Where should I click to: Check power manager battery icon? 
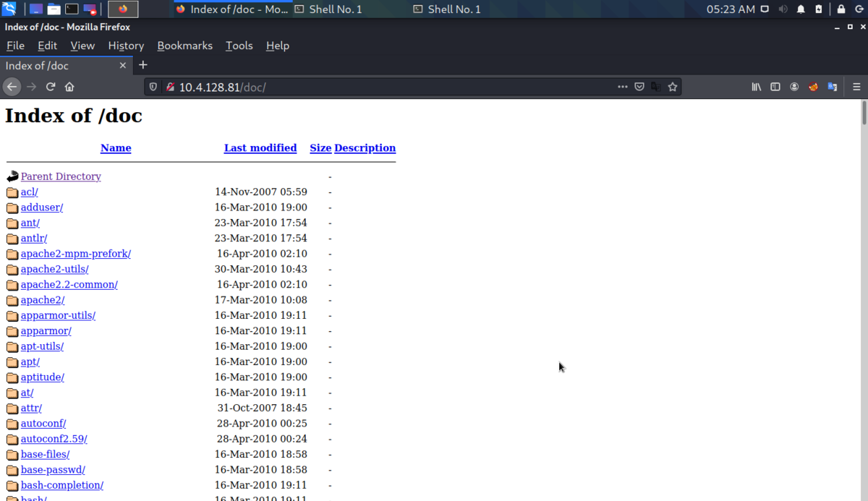pos(819,9)
